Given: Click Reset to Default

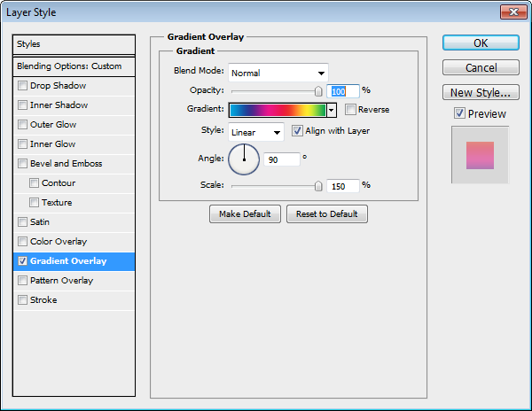Looking at the screenshot, I should coord(326,214).
